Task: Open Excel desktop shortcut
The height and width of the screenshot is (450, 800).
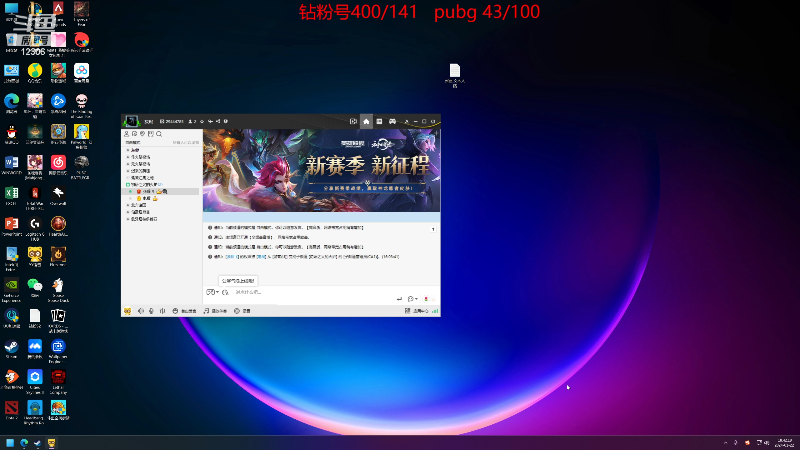Action: click(x=12, y=195)
